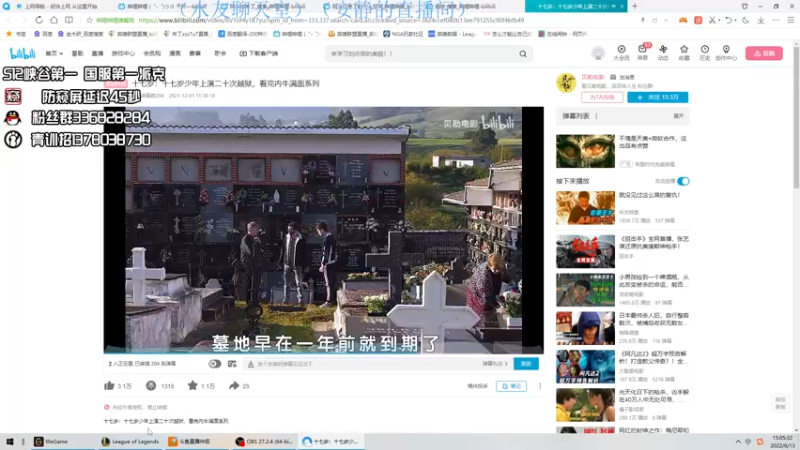
Task: Click the danmaku list options dots
Action: pos(596,116)
